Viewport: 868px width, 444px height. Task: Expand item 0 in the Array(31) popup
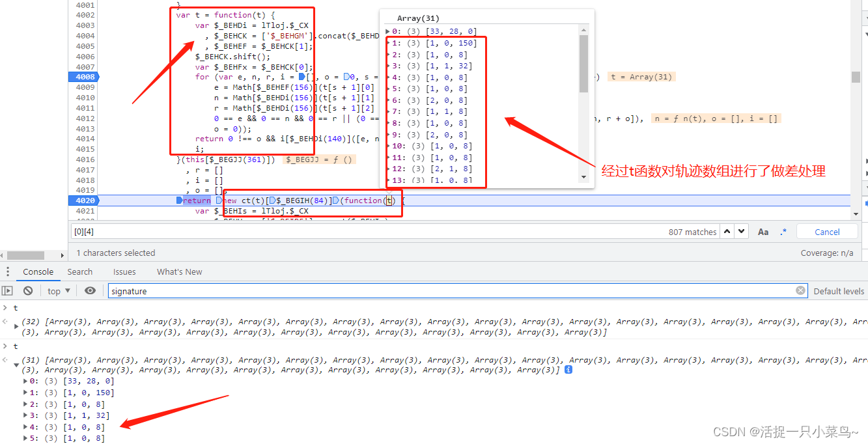[388, 31]
